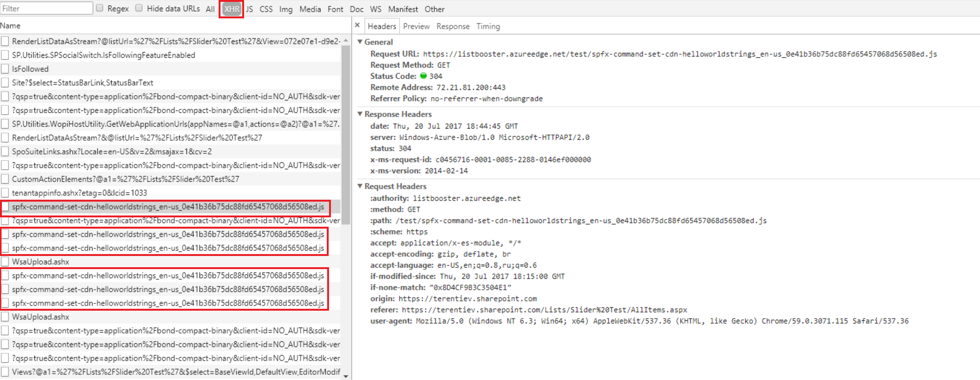Click the All filter button
This screenshot has width=980, height=380.
(x=210, y=9)
